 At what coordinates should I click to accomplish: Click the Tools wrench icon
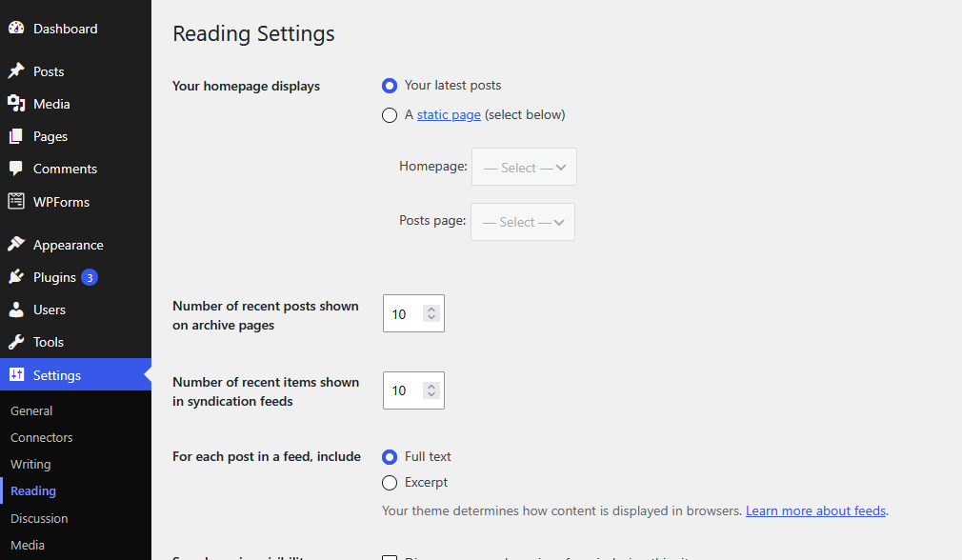pyautogui.click(x=16, y=342)
